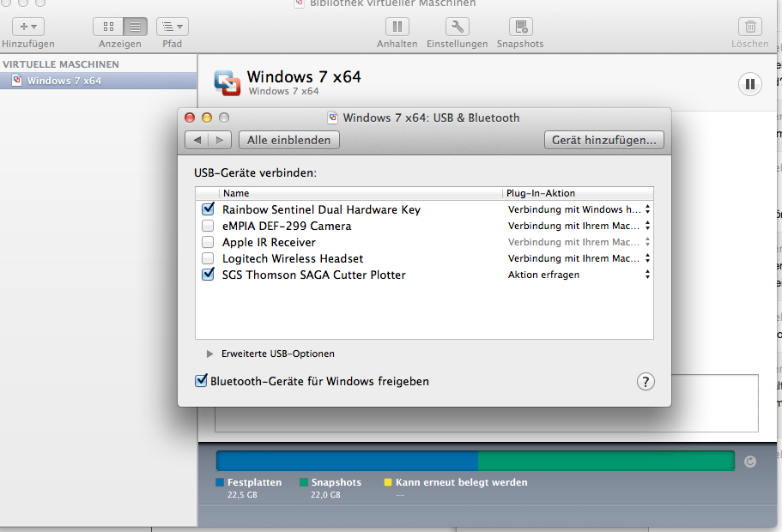Sort by the Plug-In-Aktion column header
Viewport: 782px width, 532px height.
click(x=578, y=193)
